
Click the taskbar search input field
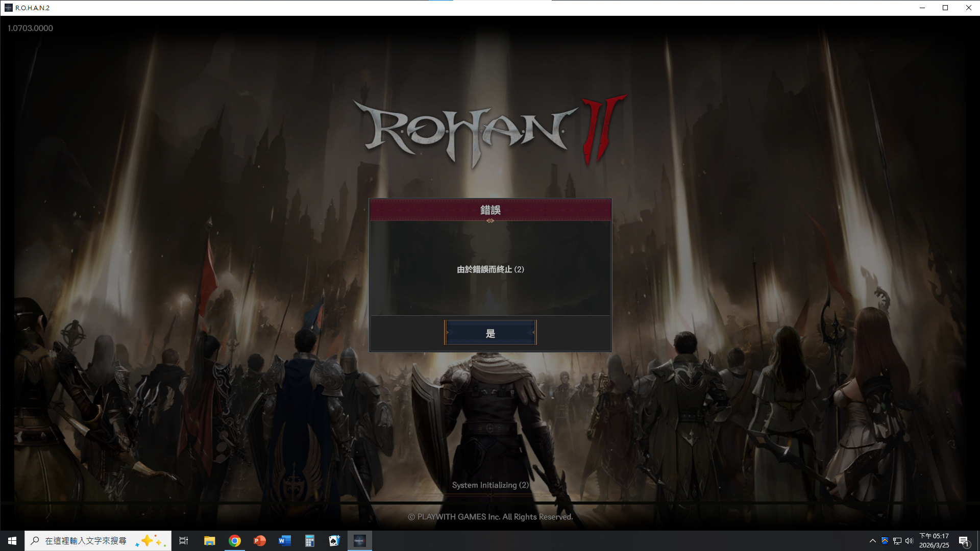coord(86,541)
